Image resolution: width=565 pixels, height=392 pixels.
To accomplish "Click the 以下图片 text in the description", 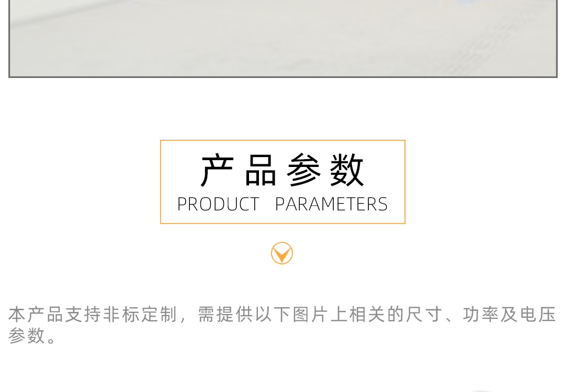I will (292, 315).
